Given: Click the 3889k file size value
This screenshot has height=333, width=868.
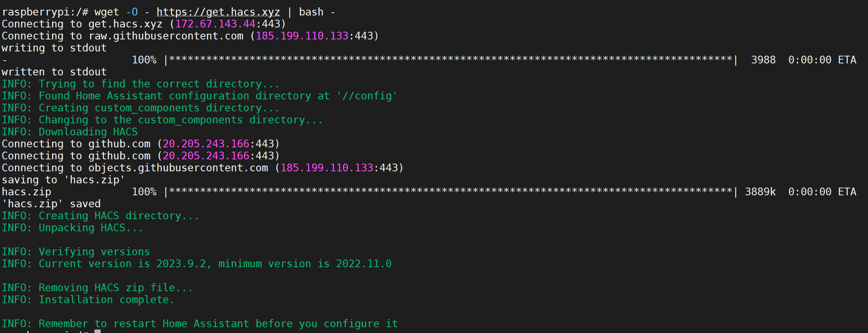Looking at the screenshot, I should tap(760, 192).
